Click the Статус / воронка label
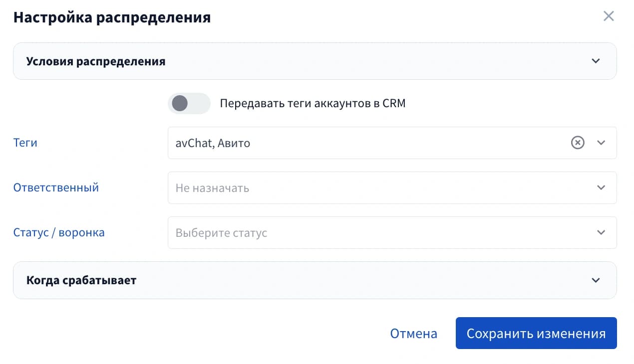The width and height of the screenshot is (634, 364). pyautogui.click(x=59, y=232)
